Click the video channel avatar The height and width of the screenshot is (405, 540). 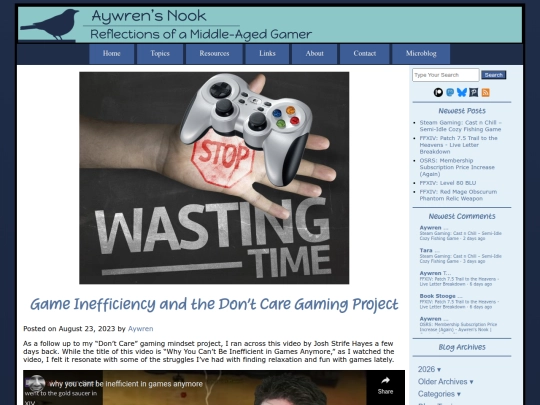36,383
